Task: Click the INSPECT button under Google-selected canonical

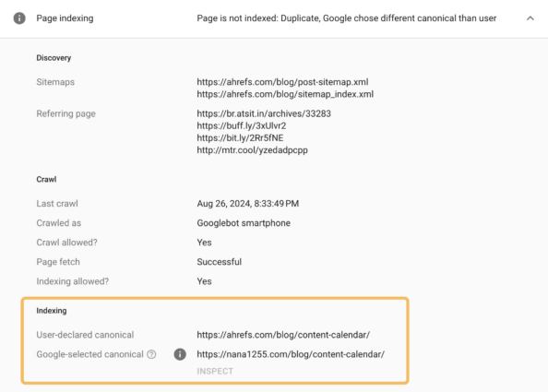Action: (215, 371)
